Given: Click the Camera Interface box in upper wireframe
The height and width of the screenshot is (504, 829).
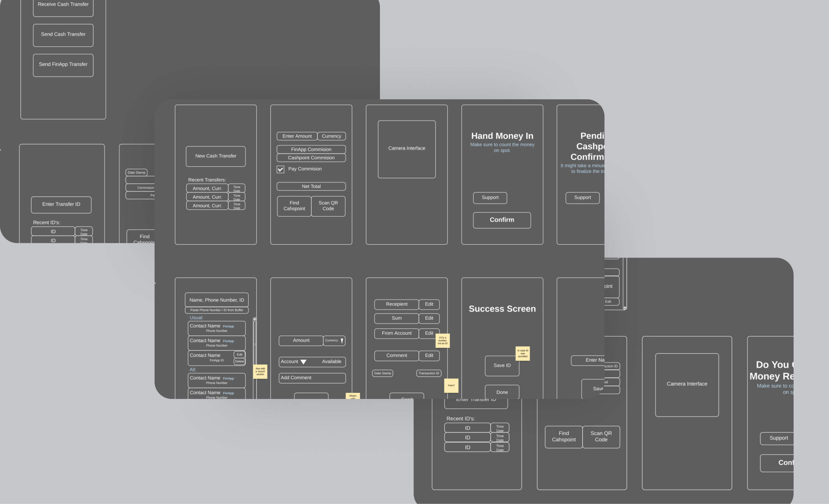Looking at the screenshot, I should pyautogui.click(x=406, y=149).
